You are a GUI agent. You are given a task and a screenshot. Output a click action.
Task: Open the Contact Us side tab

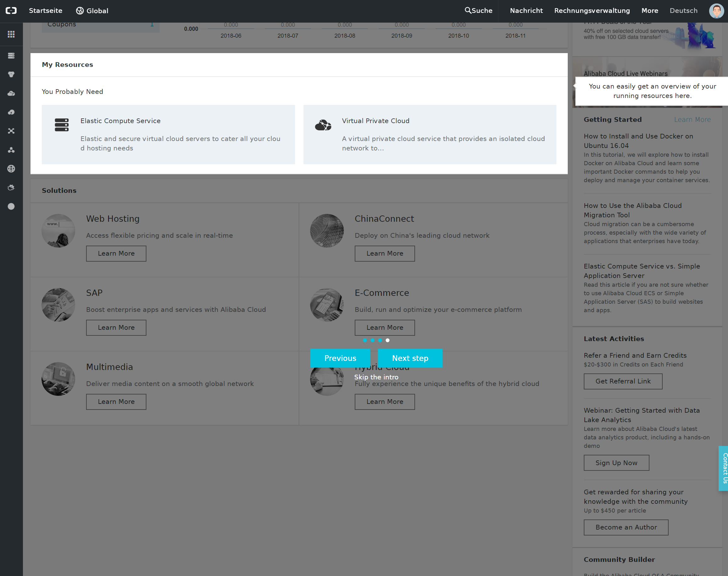coord(723,468)
